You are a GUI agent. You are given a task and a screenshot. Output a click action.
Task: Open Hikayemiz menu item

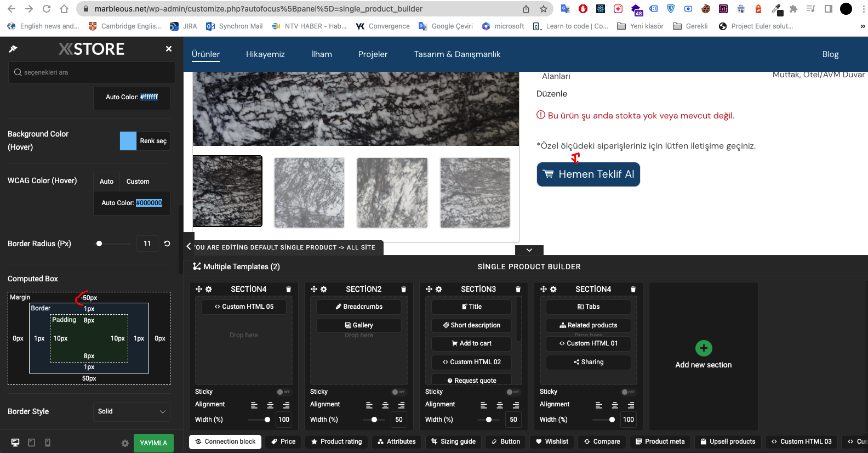pyautogui.click(x=265, y=54)
